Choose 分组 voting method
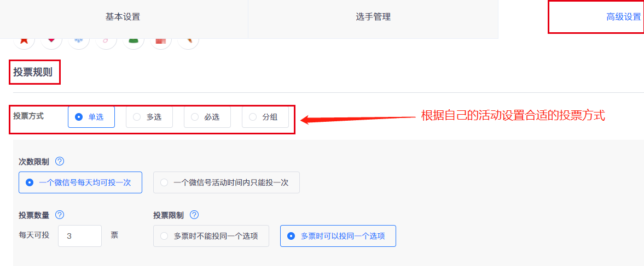This screenshot has width=644, height=266. (265, 117)
